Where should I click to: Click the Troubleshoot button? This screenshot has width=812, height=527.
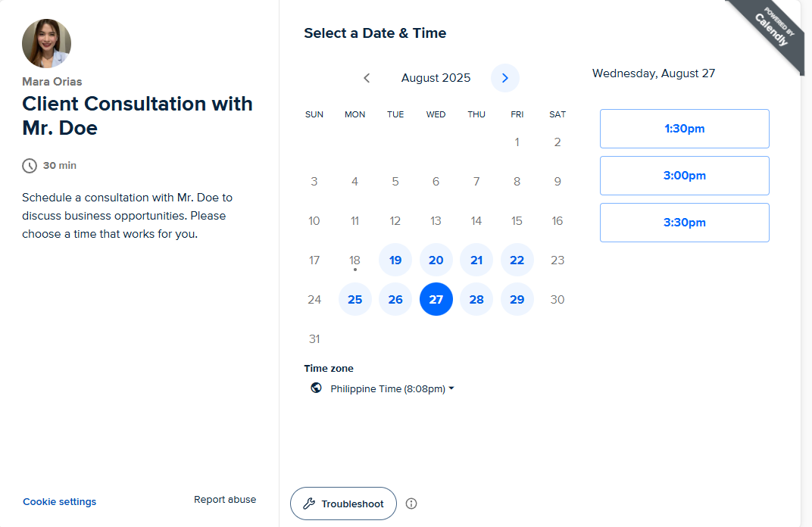point(343,504)
